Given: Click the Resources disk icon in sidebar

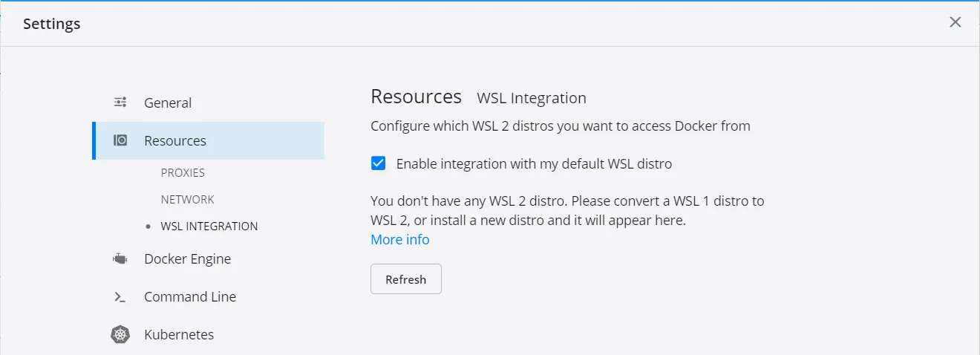Looking at the screenshot, I should pyautogui.click(x=120, y=140).
